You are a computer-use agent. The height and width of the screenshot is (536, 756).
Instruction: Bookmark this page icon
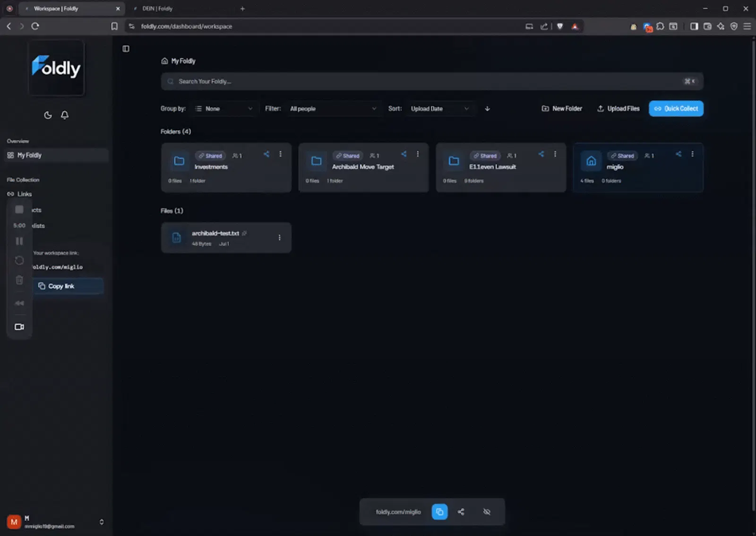[114, 26]
